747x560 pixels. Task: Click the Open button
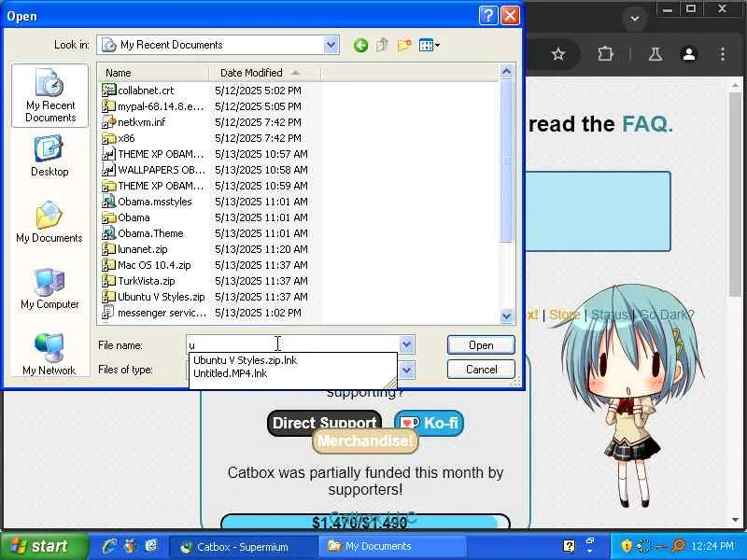[x=481, y=344]
